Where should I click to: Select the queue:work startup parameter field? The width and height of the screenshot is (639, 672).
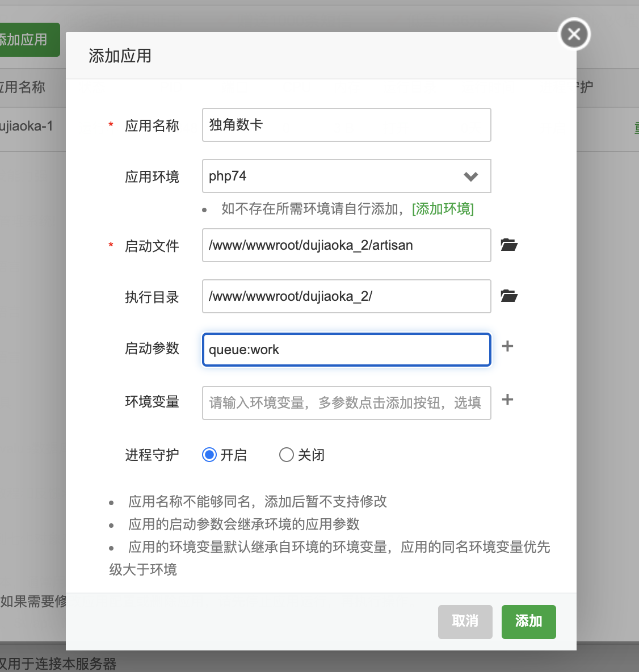pos(346,349)
